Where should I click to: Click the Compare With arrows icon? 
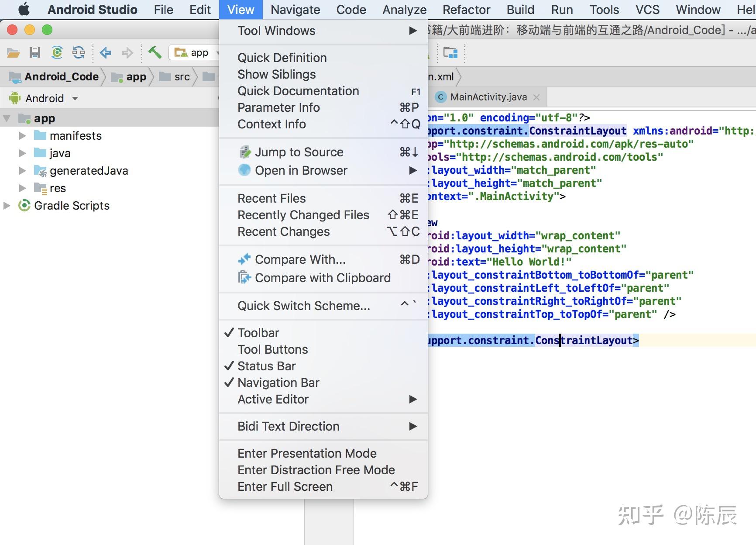point(244,259)
